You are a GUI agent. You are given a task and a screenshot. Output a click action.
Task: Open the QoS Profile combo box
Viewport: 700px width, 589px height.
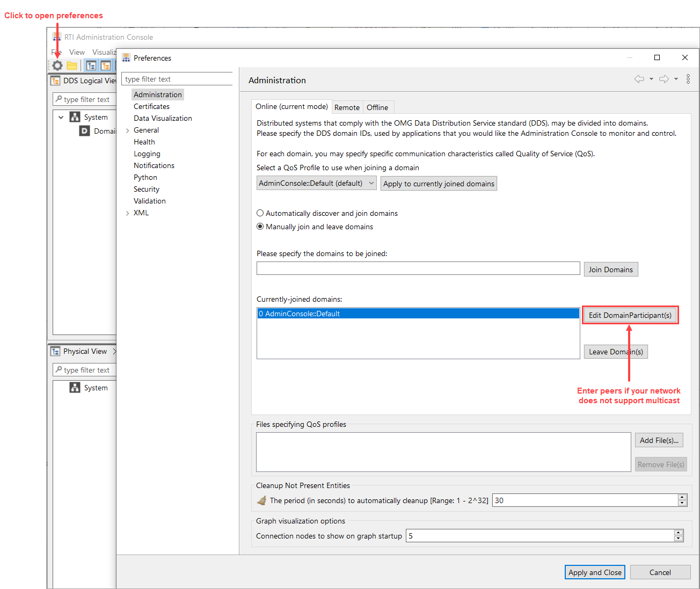click(x=317, y=183)
